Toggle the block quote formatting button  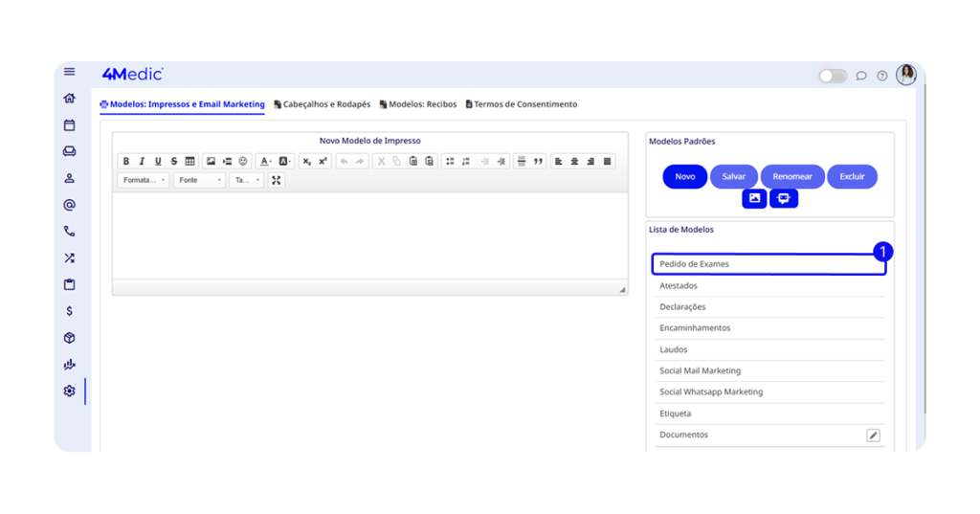click(538, 162)
